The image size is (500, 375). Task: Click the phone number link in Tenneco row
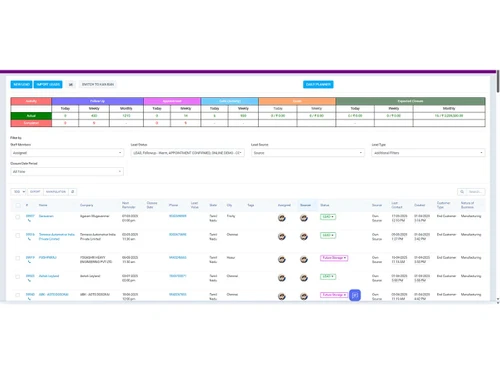click(x=178, y=234)
